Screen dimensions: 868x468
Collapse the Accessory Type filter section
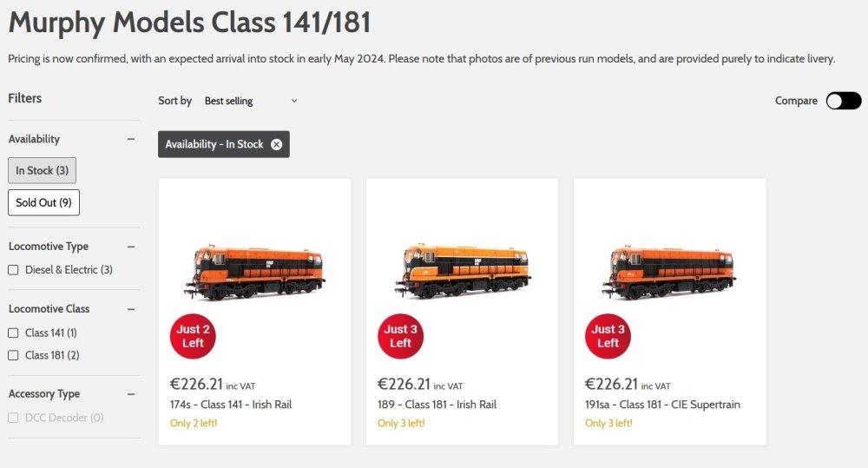[131, 394]
